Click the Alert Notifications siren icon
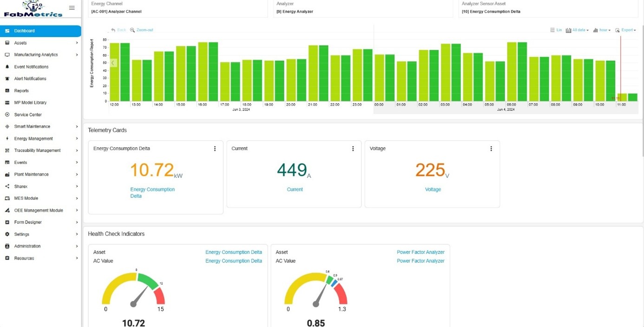Image resolution: width=644 pixels, height=327 pixels. click(7, 78)
